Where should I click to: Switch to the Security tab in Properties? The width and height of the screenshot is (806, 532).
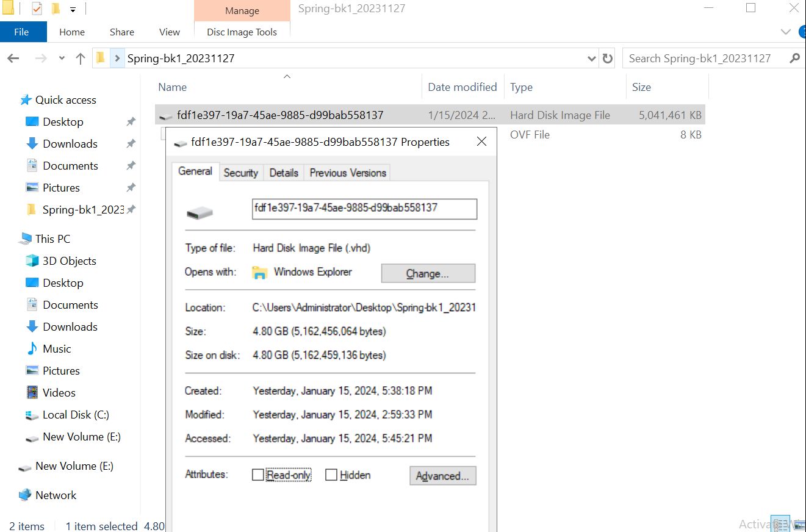click(240, 173)
